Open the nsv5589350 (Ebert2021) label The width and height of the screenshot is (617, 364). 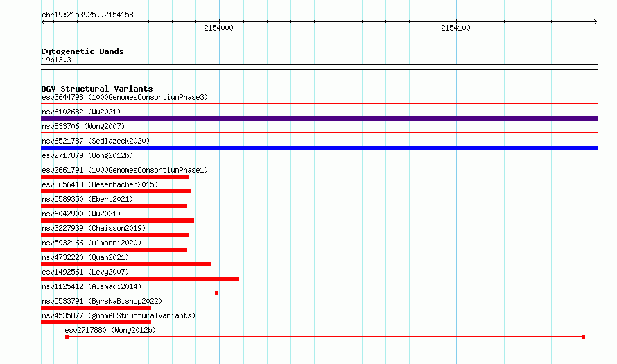tap(87, 199)
